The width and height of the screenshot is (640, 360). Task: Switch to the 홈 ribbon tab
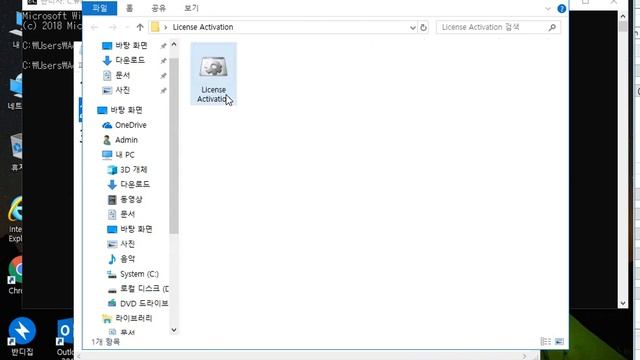[129, 8]
